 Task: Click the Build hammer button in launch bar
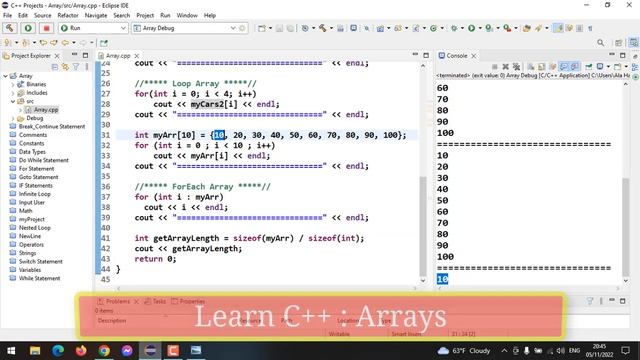[x=9, y=28]
